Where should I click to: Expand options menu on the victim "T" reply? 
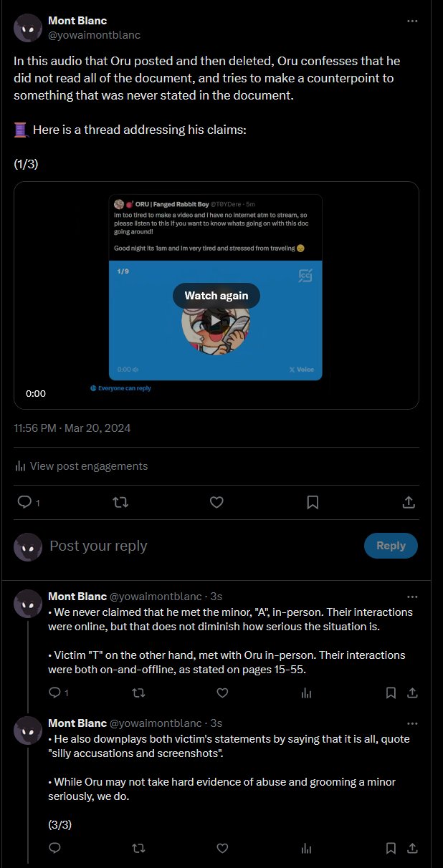pyautogui.click(x=412, y=597)
